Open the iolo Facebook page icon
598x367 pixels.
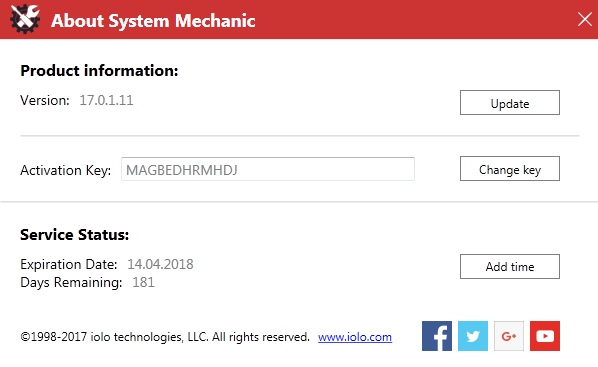437,336
